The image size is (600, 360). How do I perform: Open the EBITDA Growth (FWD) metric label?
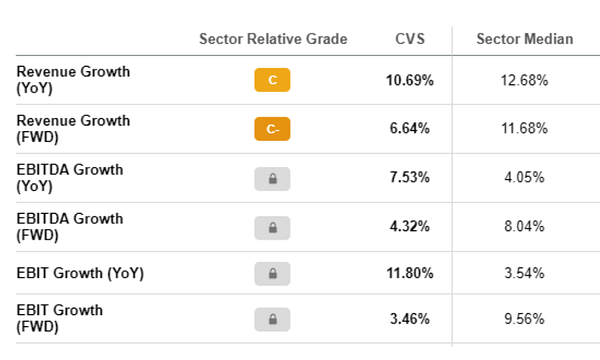pos(70,226)
